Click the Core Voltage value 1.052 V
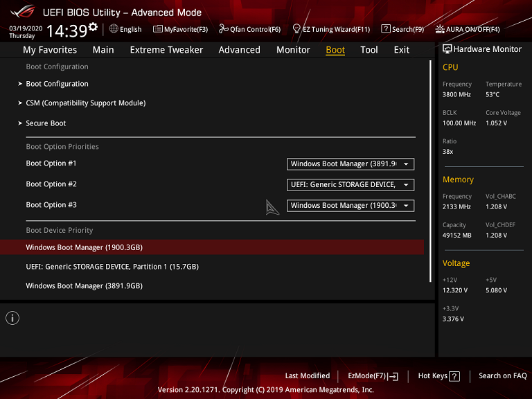 tap(497, 123)
